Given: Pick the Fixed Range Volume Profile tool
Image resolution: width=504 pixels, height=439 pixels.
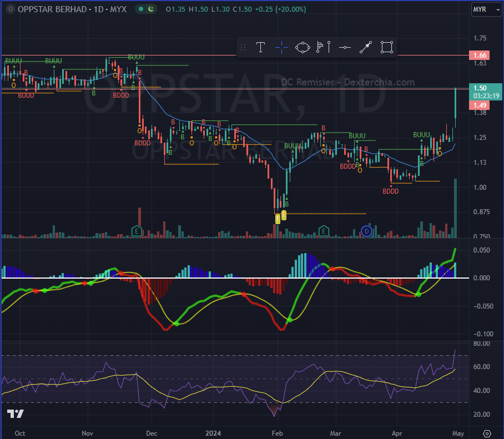Looking at the screenshot, I should [x=324, y=48].
